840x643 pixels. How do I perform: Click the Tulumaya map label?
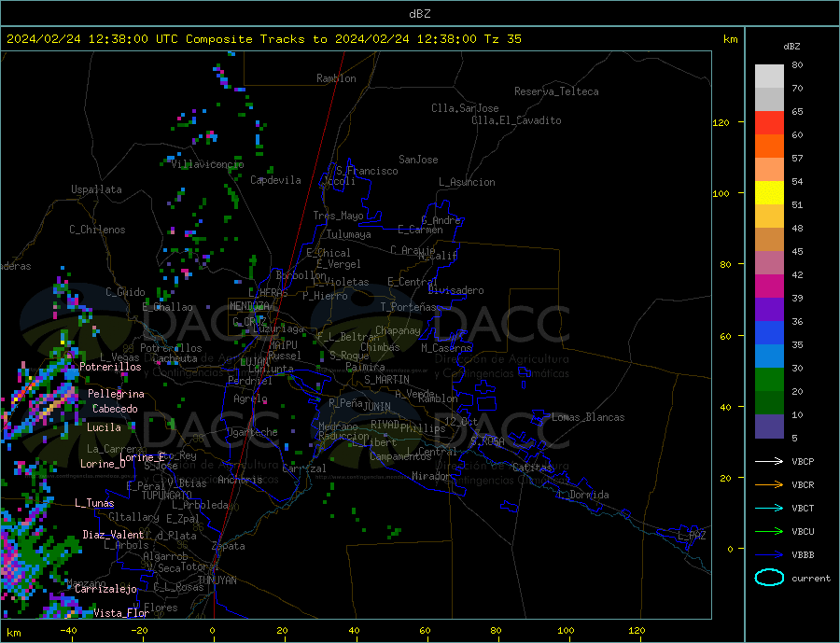coord(349,234)
